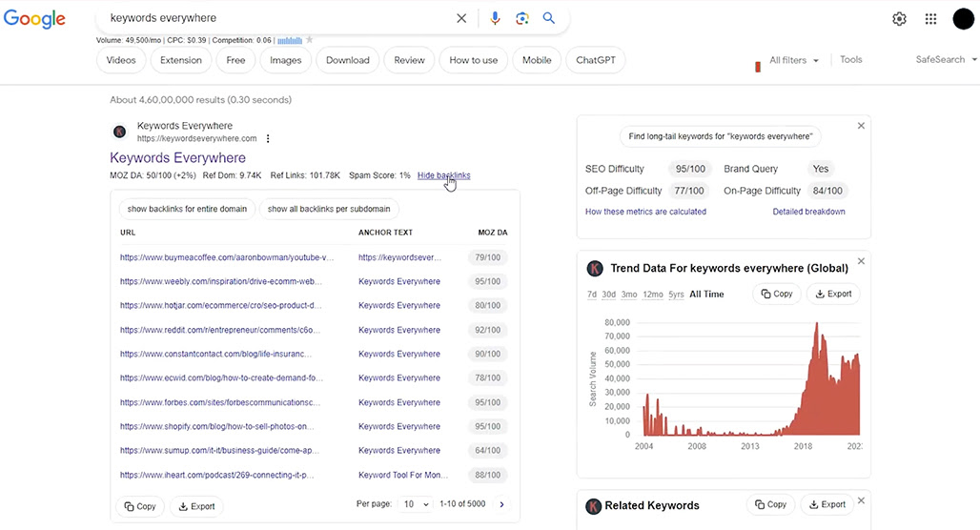The image size is (980, 530).
Task: Open Google Lens image search icon
Action: point(521,18)
